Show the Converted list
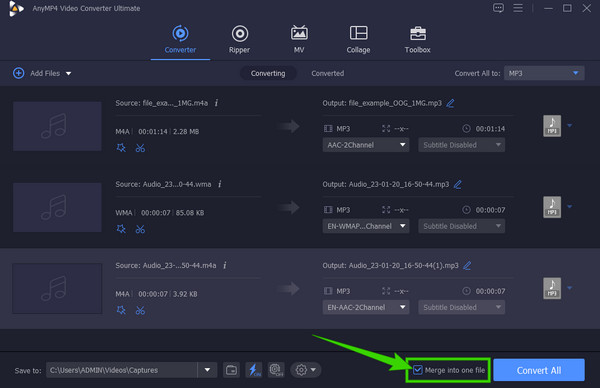600x388 pixels. pos(328,73)
